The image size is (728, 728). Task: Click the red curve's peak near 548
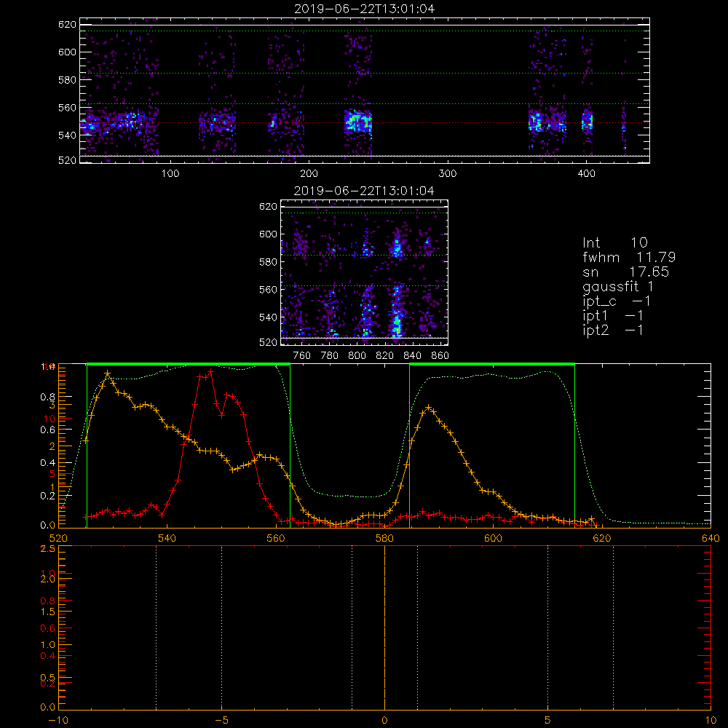point(211,371)
